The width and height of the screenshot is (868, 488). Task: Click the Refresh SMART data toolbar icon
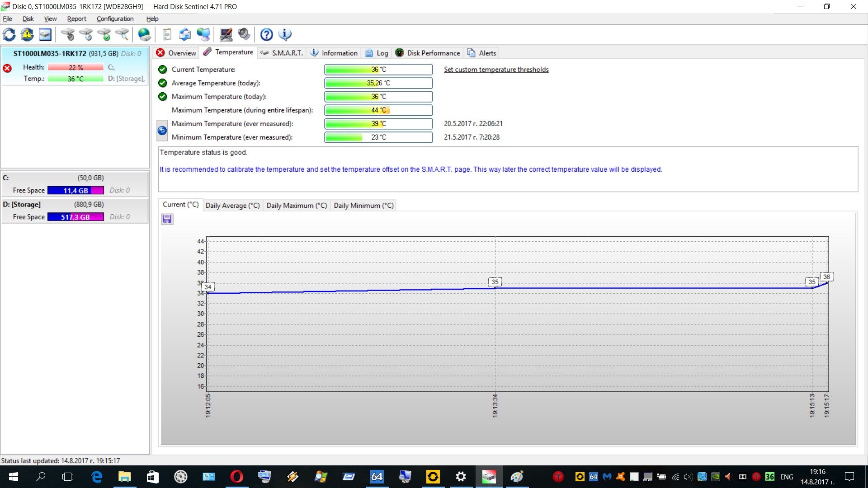(9, 34)
